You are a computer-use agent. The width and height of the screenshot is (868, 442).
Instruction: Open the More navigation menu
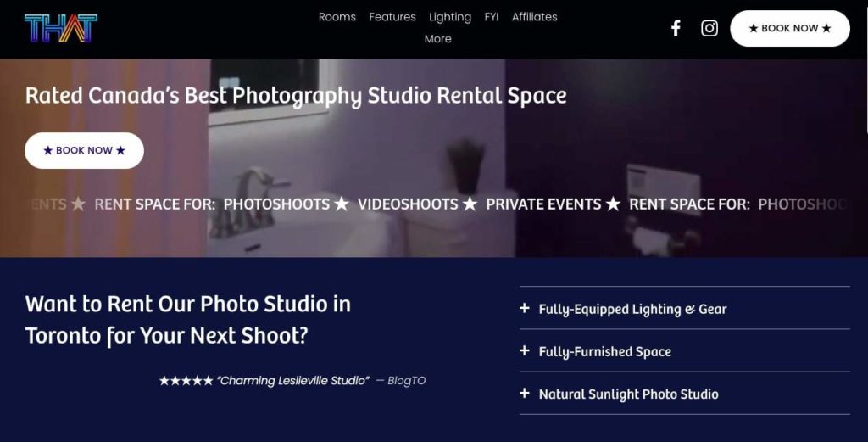(437, 39)
